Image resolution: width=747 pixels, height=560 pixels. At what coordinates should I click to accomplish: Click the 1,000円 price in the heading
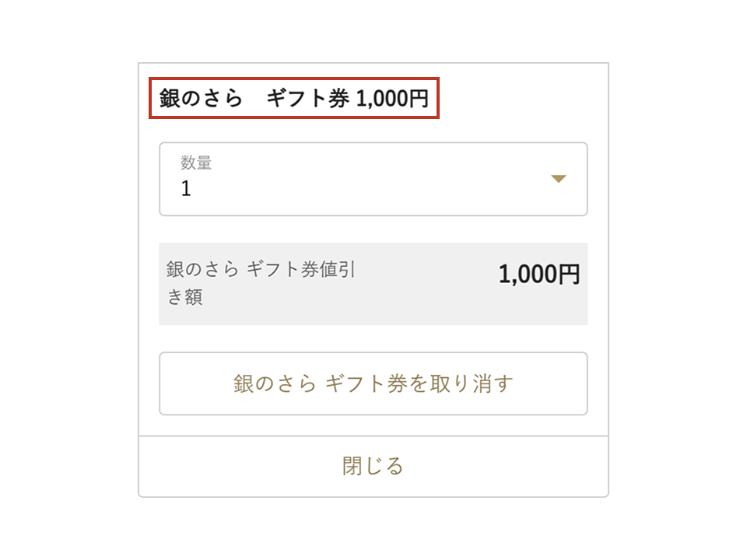coord(392,99)
